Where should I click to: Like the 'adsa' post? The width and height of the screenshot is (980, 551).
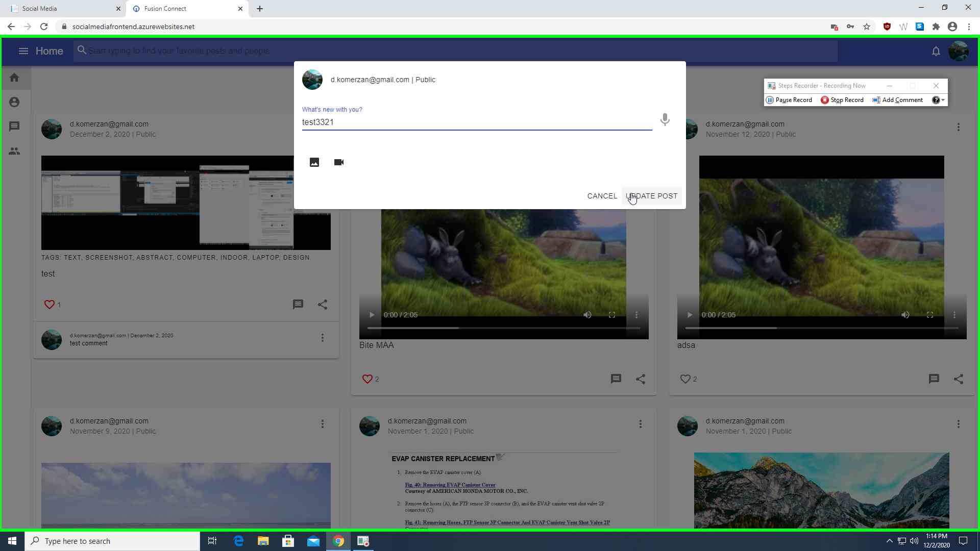(685, 379)
